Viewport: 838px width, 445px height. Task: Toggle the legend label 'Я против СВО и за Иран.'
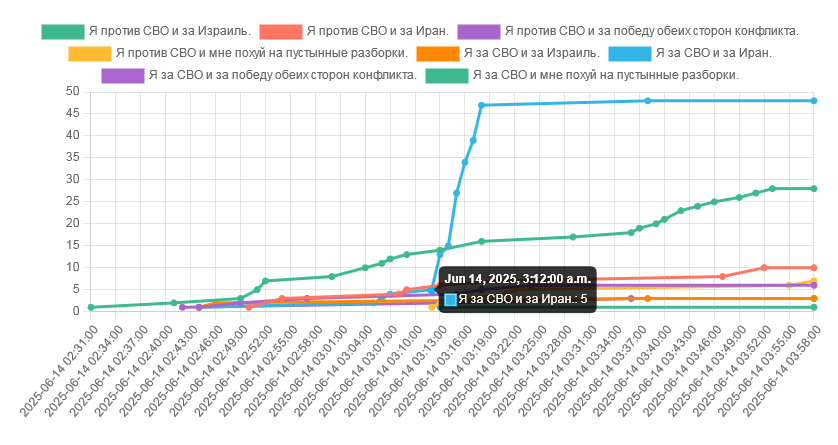[378, 32]
